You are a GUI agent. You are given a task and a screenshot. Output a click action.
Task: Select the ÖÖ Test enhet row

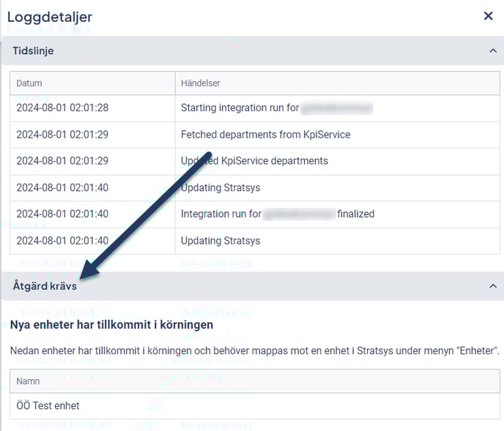click(x=48, y=405)
